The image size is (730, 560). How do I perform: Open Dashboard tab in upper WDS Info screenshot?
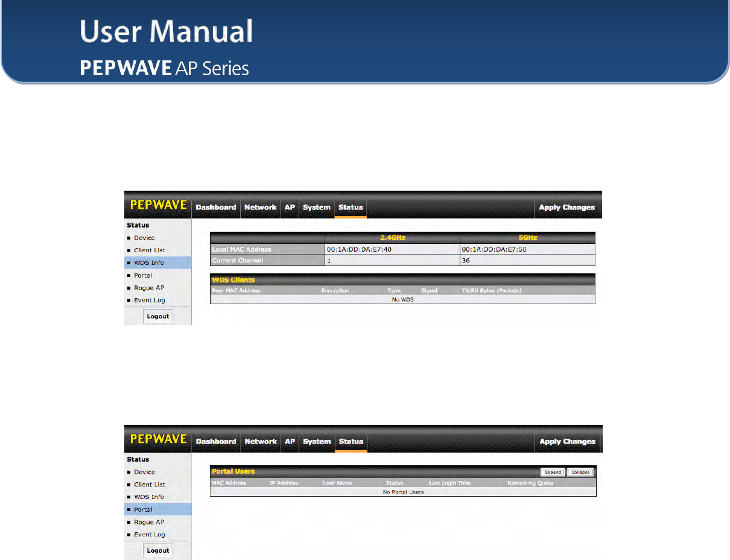[x=216, y=207]
